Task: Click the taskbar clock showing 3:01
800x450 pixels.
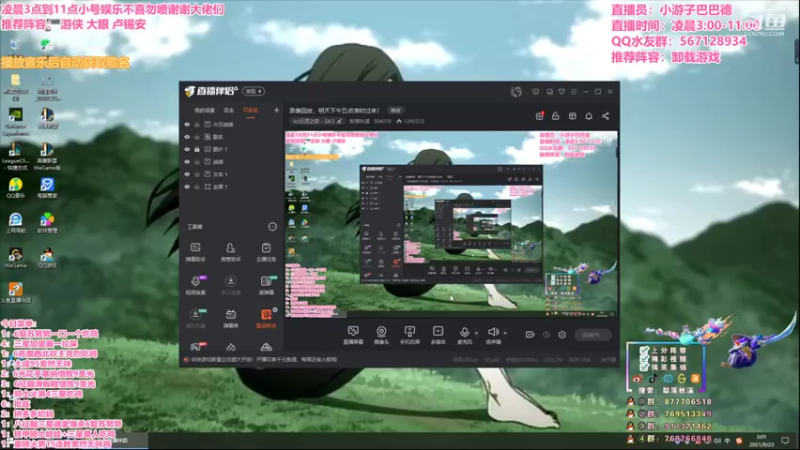Action: click(762, 440)
